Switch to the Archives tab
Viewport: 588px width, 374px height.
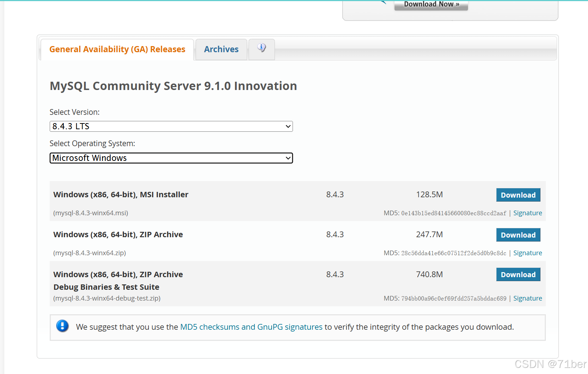tap(221, 49)
